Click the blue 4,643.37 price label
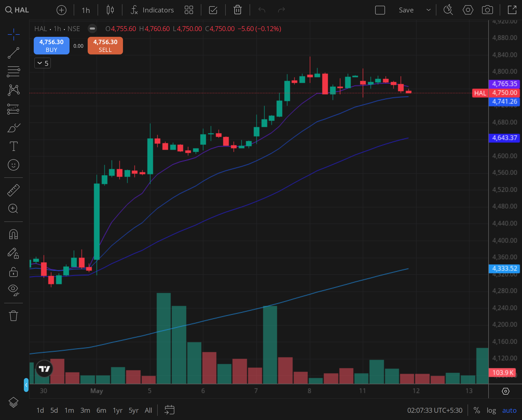Image resolution: width=522 pixels, height=420 pixels. [x=504, y=138]
